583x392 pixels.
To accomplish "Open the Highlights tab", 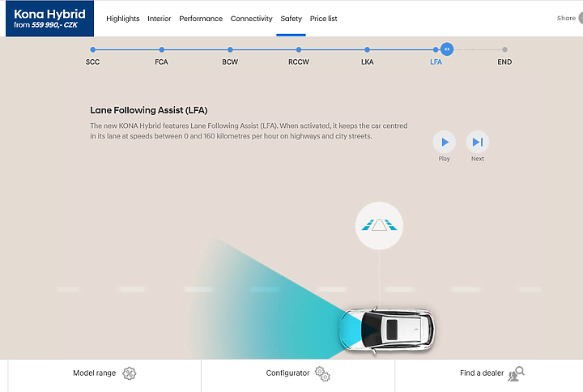I will [123, 19].
